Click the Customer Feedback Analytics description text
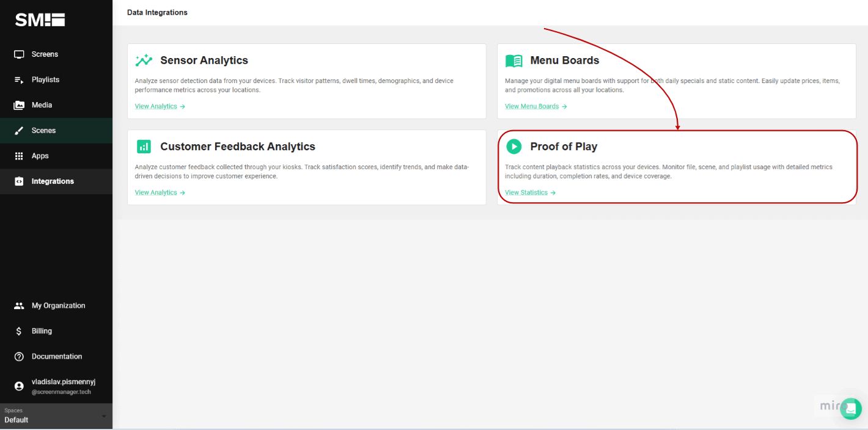Image resolution: width=868 pixels, height=430 pixels. [302, 172]
